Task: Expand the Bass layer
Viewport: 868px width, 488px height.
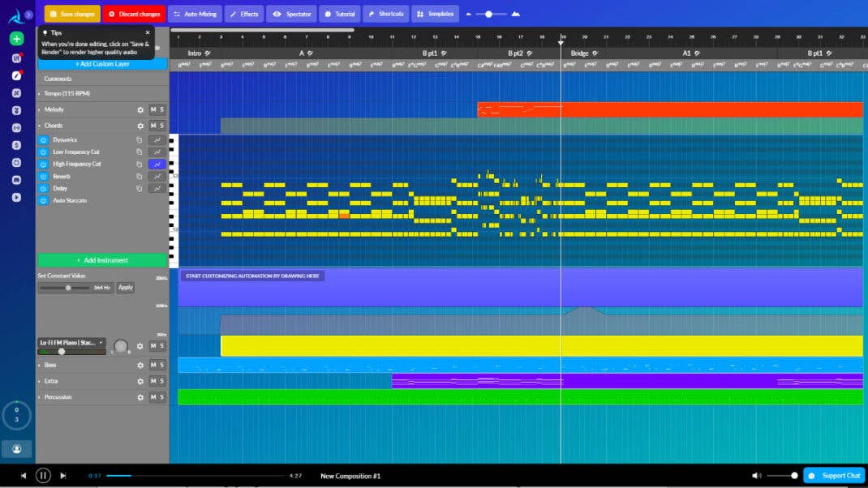Action: tap(39, 365)
